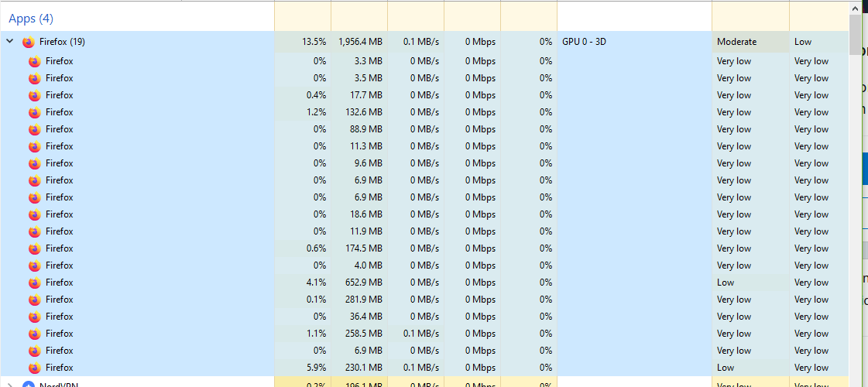Click the 1.1% CPU value

(316, 334)
